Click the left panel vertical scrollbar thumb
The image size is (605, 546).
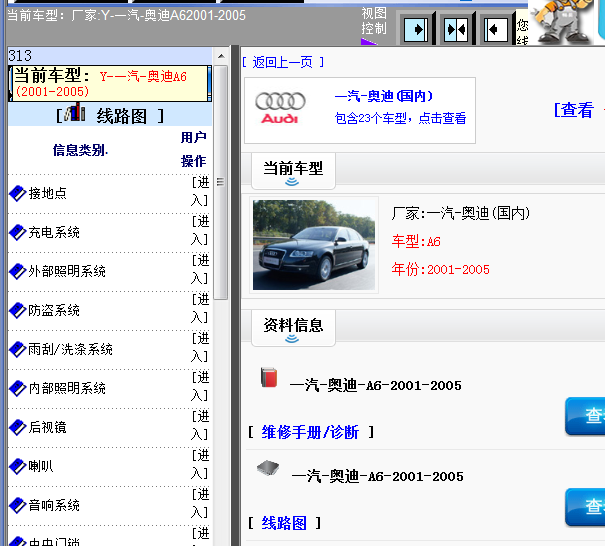tap(221, 182)
